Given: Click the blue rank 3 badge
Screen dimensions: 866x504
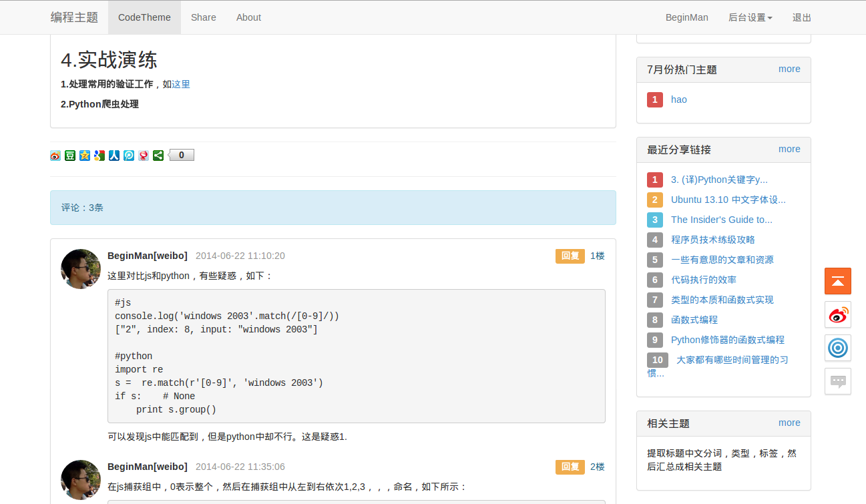Looking at the screenshot, I should [655, 220].
